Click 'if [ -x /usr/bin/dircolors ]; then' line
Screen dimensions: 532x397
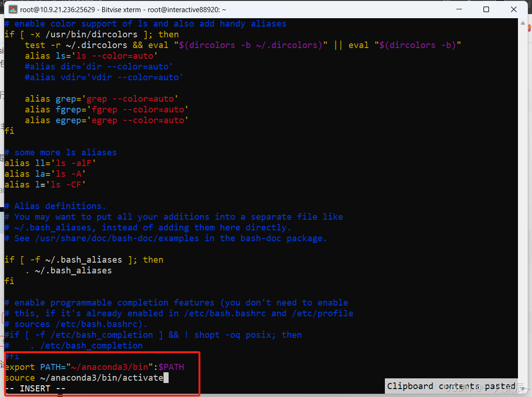[92, 34]
